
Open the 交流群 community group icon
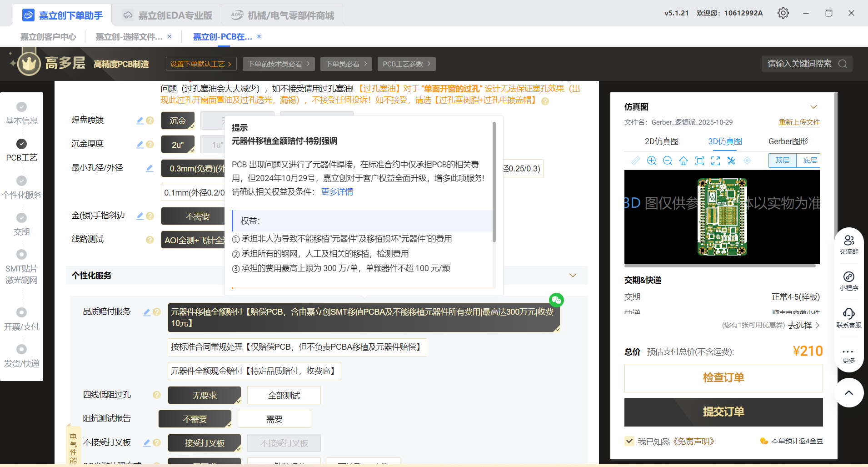tap(849, 245)
